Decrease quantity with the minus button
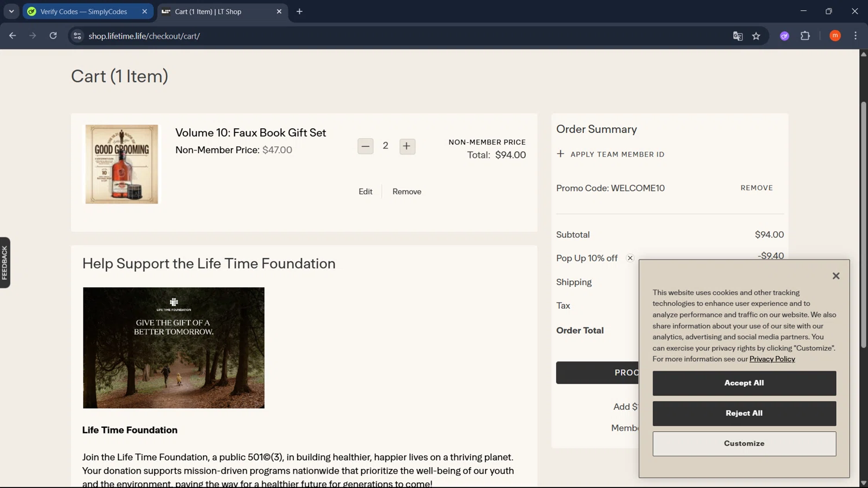868x488 pixels. 365,146
